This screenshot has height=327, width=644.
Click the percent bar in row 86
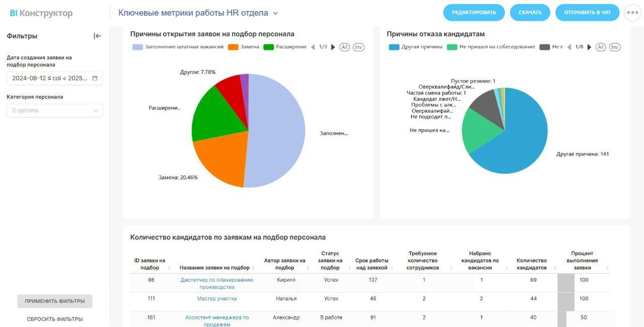(566, 283)
